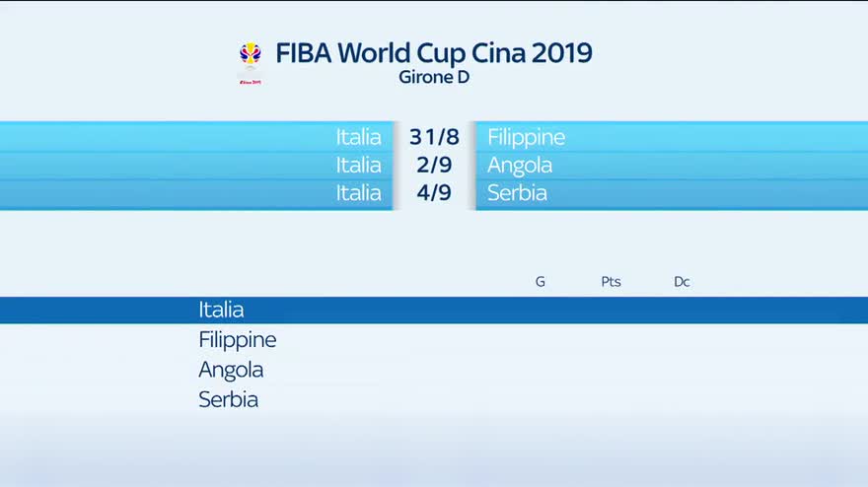868x487 pixels.
Task: Click Italia in the 2/9 match row
Action: coord(358,165)
